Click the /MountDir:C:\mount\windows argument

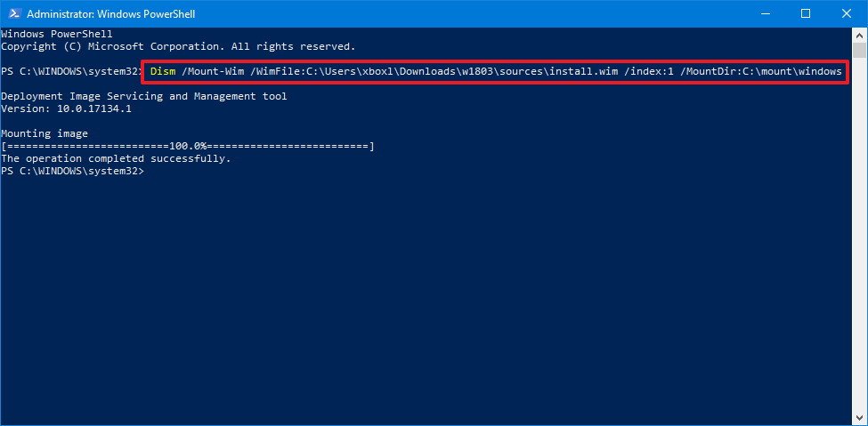point(760,71)
